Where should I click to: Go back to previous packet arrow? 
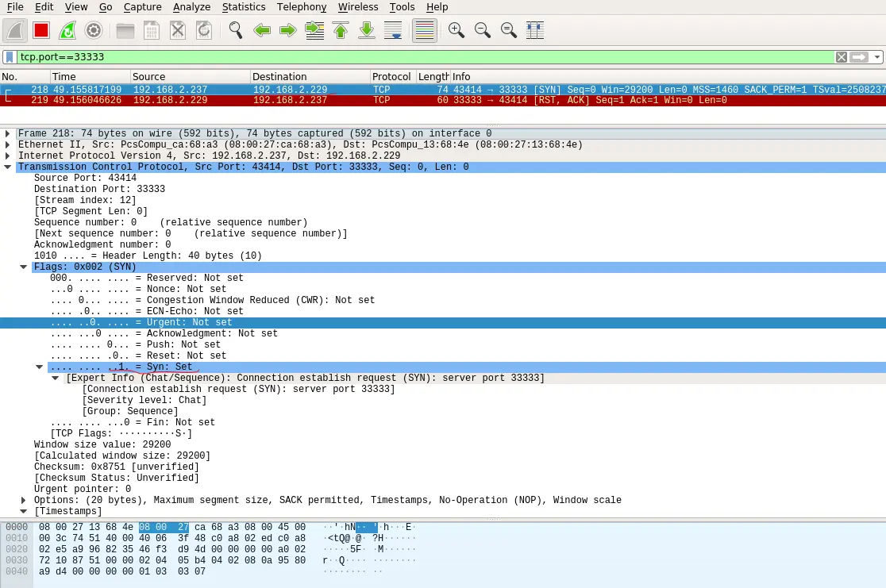click(x=262, y=30)
